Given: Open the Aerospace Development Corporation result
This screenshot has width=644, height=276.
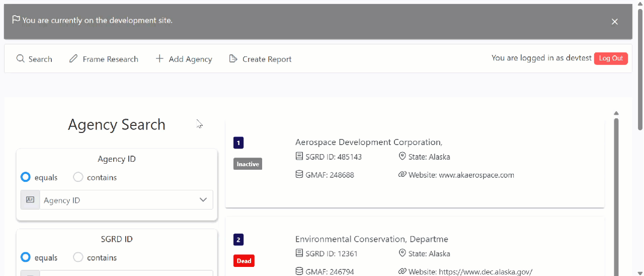Looking at the screenshot, I should 369,142.
